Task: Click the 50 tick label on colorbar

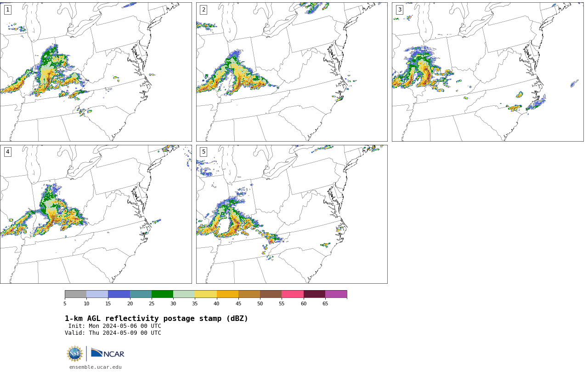Action: click(x=260, y=303)
